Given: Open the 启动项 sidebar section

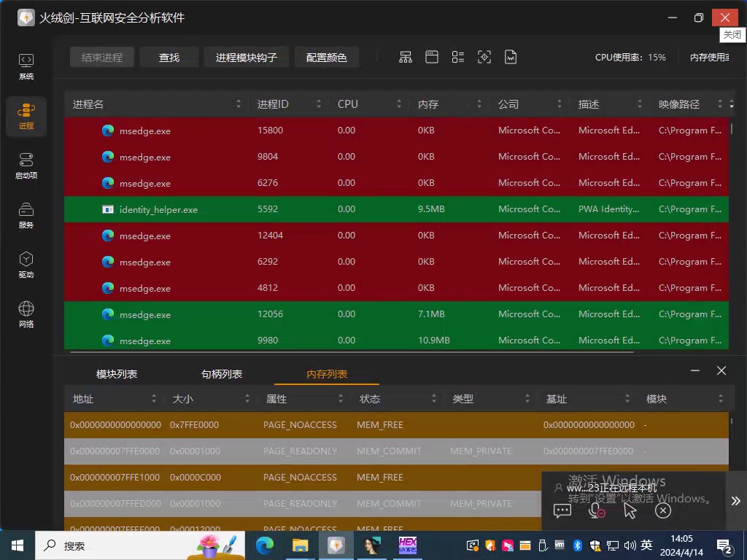Looking at the screenshot, I should point(26,166).
